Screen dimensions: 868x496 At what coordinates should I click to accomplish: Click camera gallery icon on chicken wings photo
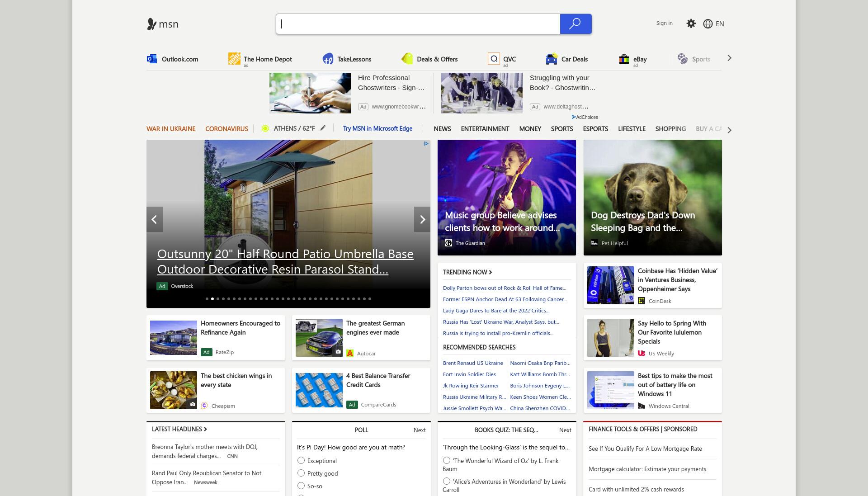pos(193,404)
